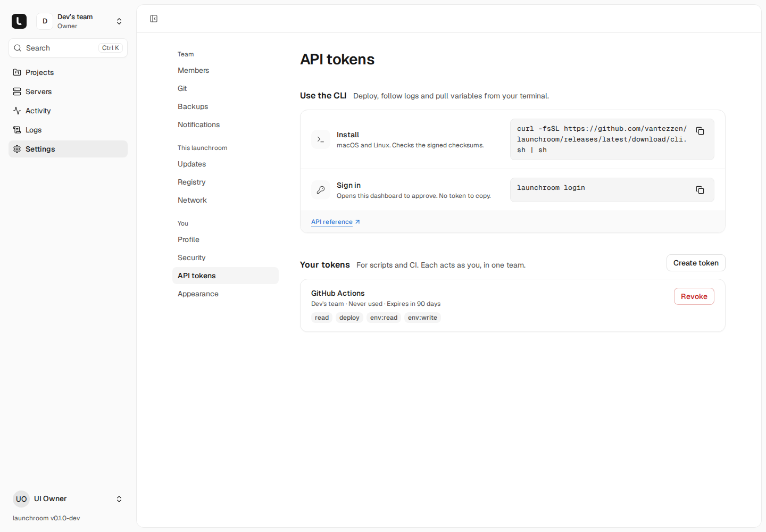The width and height of the screenshot is (766, 532).
Task: Open Network settings
Action: point(226,200)
